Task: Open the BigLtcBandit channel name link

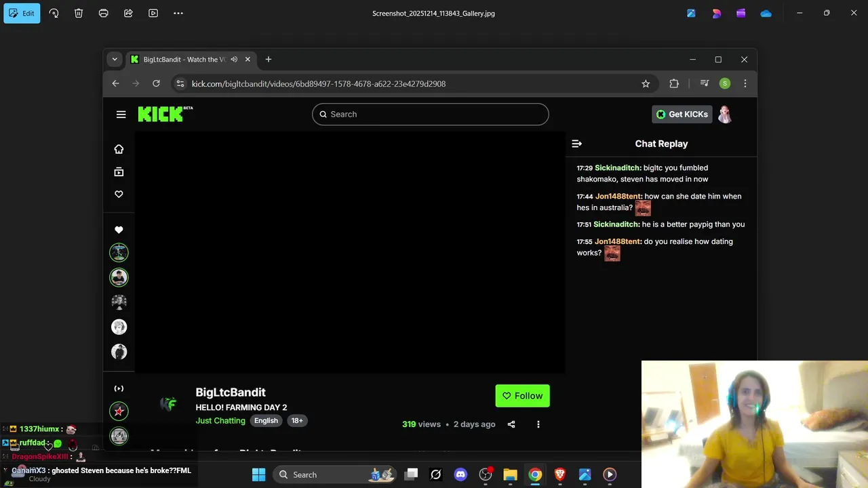Action: (231, 392)
